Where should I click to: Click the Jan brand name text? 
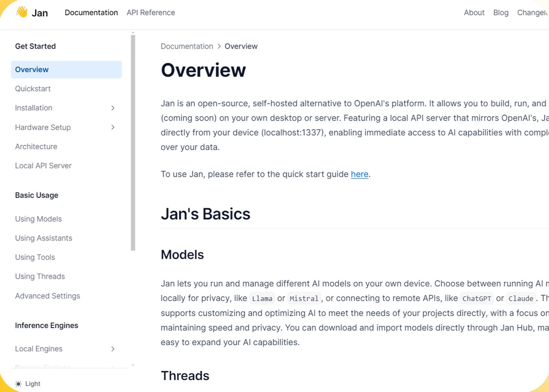click(x=40, y=13)
